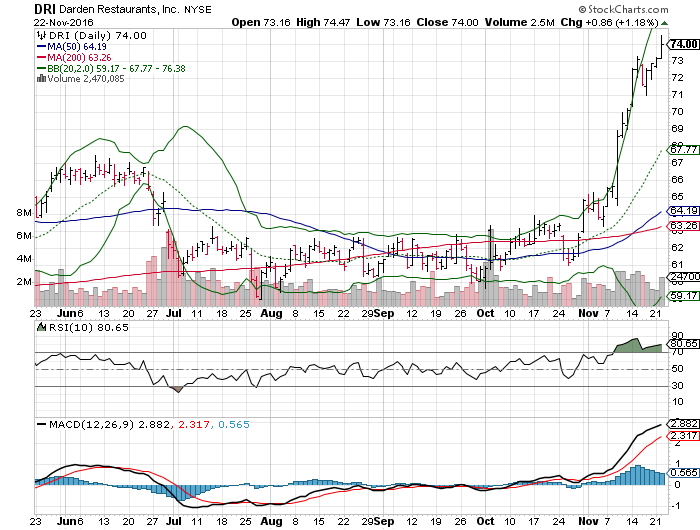Click the 30 level label on the RSI axis
Viewport: 700px width, 530px height.
click(677, 385)
